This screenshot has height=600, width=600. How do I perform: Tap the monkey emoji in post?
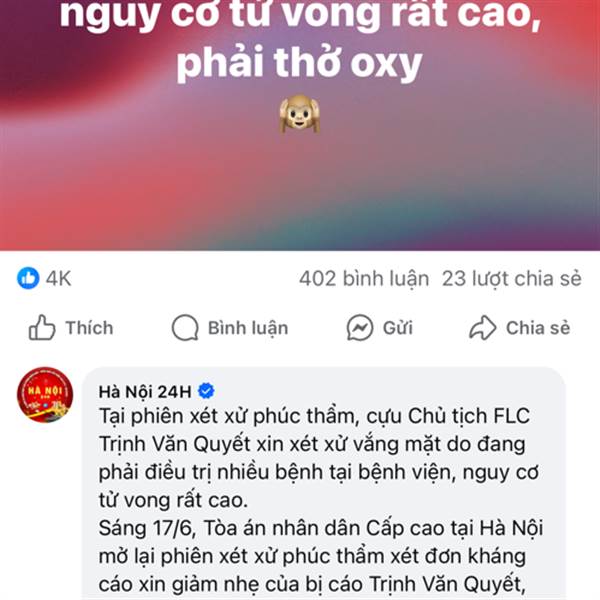pos(300,114)
